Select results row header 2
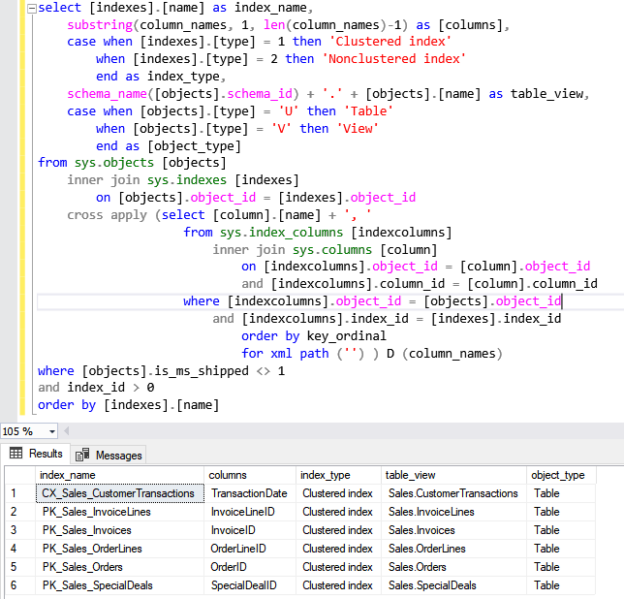Viewport: 624px width, 599px height. 20,511
